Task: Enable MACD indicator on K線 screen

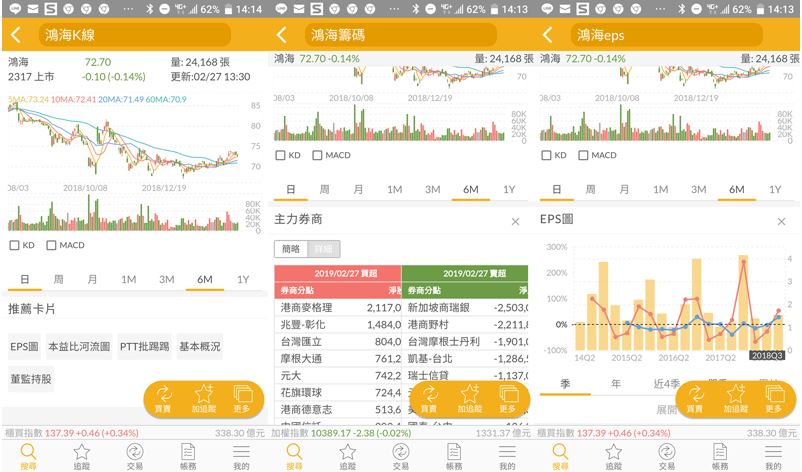Action: [51, 245]
